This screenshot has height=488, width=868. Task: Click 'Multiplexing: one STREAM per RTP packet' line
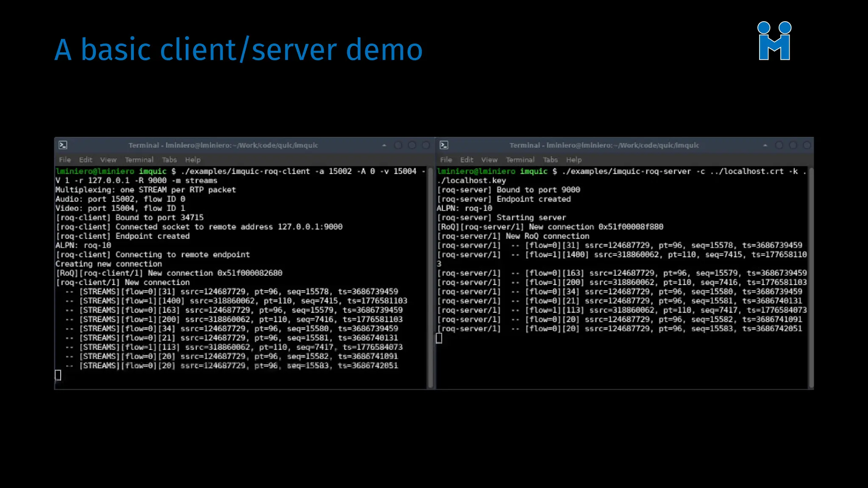[145, 190]
